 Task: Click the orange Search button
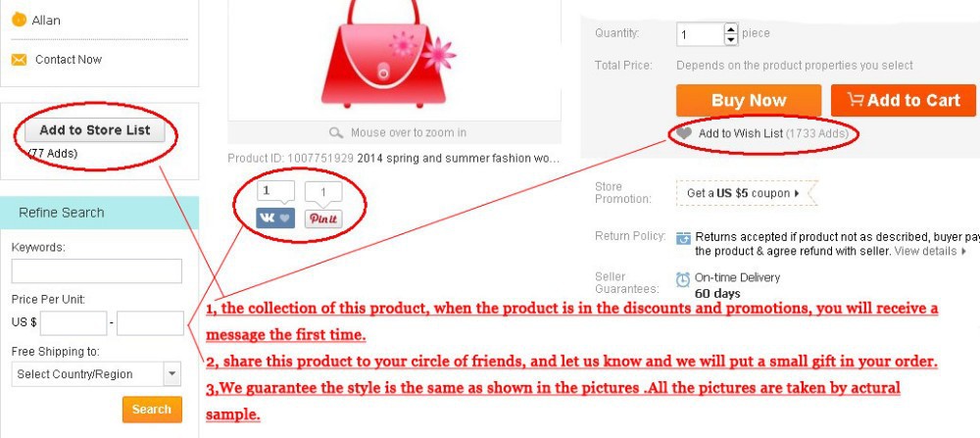[x=152, y=410]
